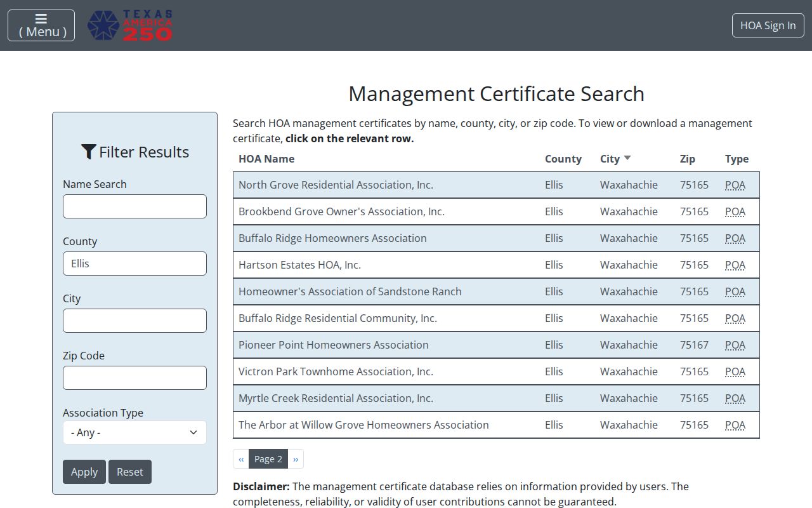
Task: Select Myrtle Creek Residential Association, Inc.
Action: (496, 398)
